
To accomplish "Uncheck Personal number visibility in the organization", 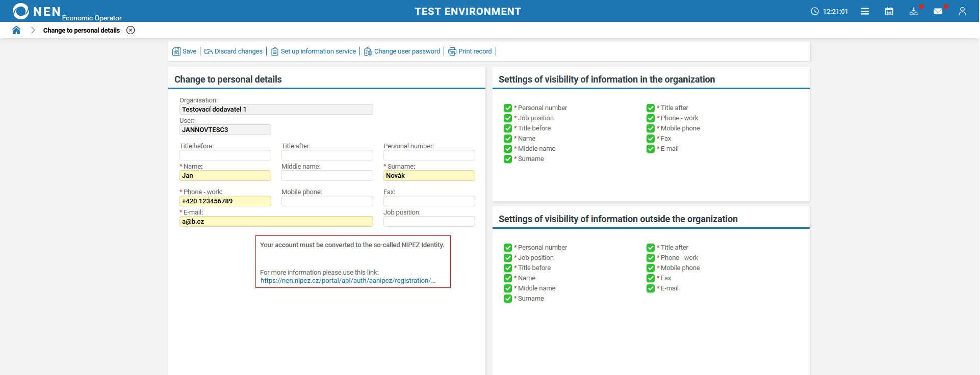I will (x=508, y=108).
